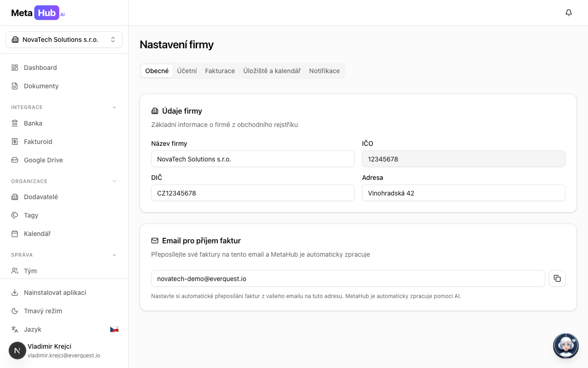
Task: Click Nainstalovat aplikaci in the sidebar
Action: click(x=55, y=293)
